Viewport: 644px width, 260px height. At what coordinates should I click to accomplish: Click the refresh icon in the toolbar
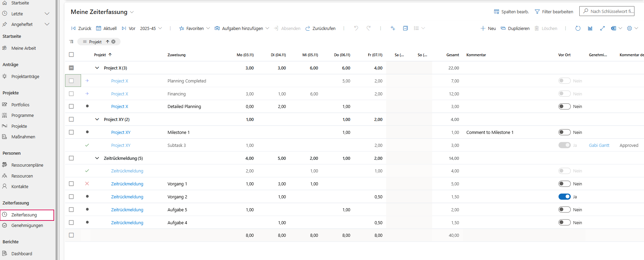point(578,28)
